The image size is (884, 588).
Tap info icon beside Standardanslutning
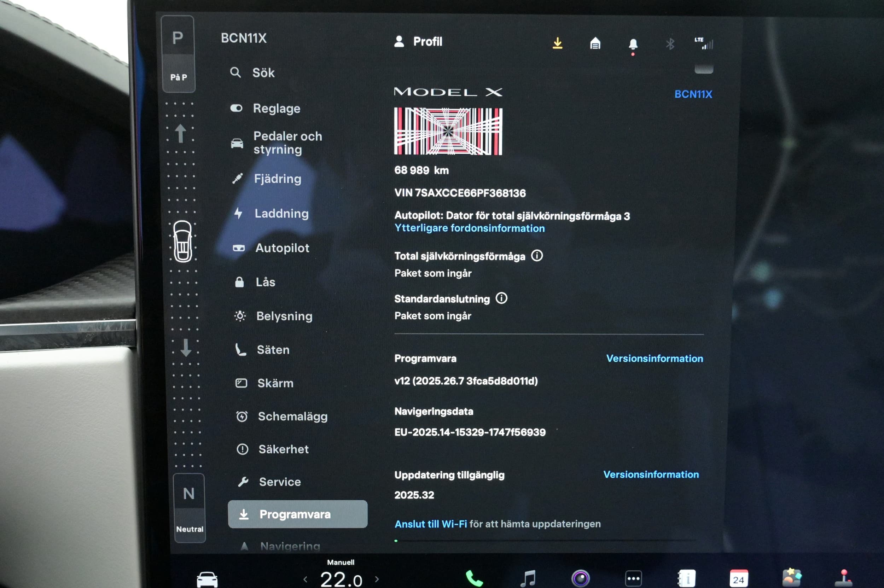(x=501, y=298)
